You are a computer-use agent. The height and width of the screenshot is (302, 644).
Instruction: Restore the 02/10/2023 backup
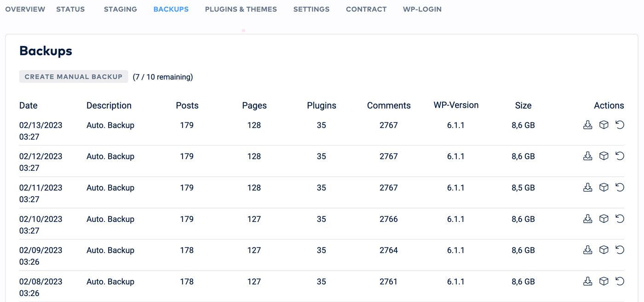click(x=620, y=218)
